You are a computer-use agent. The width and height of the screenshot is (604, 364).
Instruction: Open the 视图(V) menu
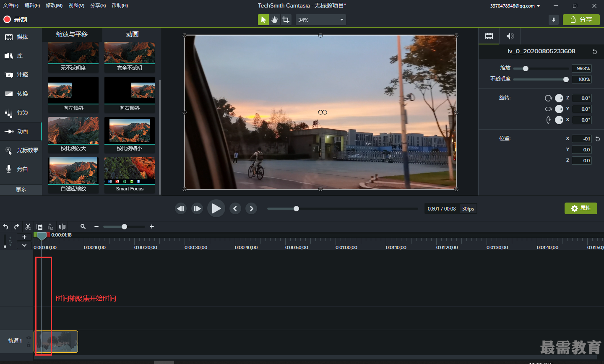click(x=76, y=5)
